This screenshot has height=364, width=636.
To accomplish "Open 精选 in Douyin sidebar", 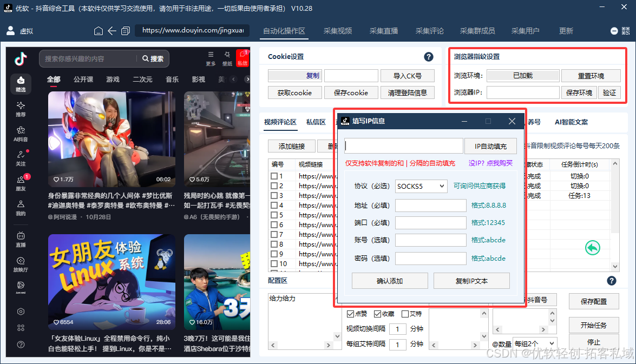I will pos(21,84).
